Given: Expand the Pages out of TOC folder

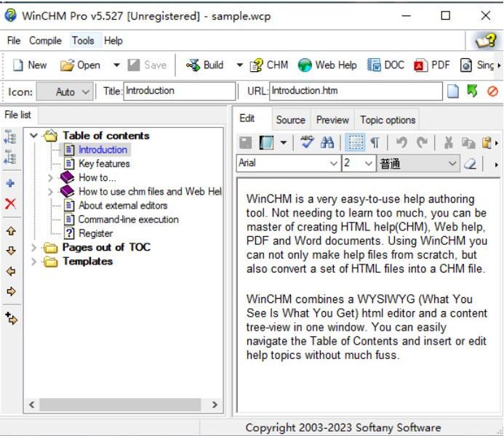Looking at the screenshot, I should click(x=34, y=248).
